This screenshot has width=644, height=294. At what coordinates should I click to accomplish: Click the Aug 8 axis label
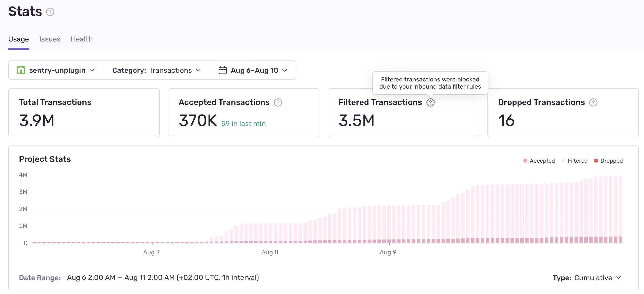[x=270, y=252]
